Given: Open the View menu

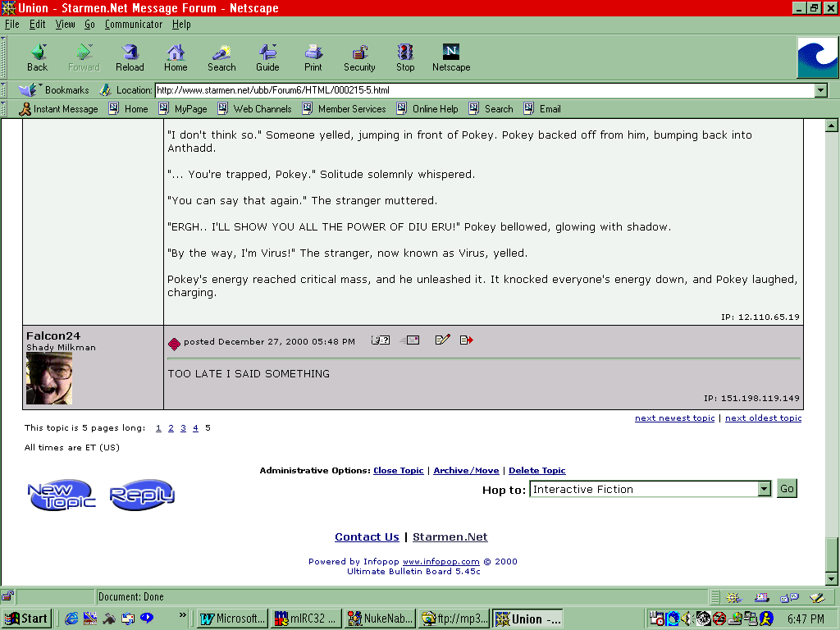Looking at the screenshot, I should 65,25.
